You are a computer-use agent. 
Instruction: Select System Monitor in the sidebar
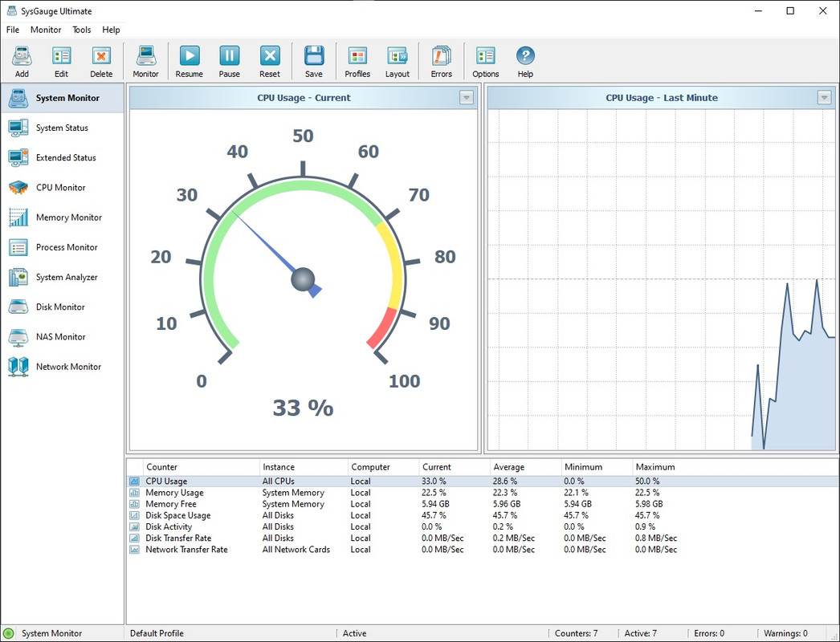click(62, 98)
